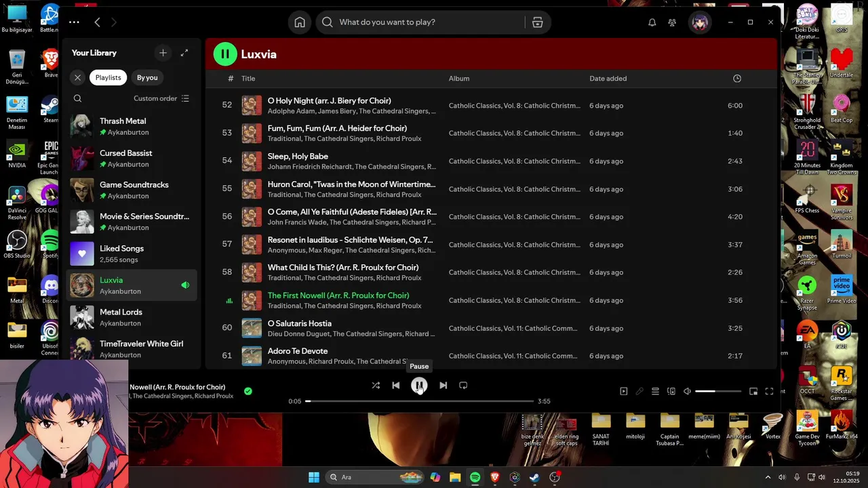Open Windows Start menu
The width and height of the screenshot is (868, 488).
pos(314,477)
